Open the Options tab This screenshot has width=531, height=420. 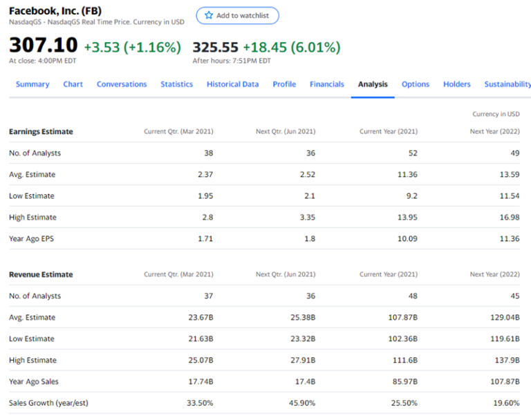(x=415, y=84)
